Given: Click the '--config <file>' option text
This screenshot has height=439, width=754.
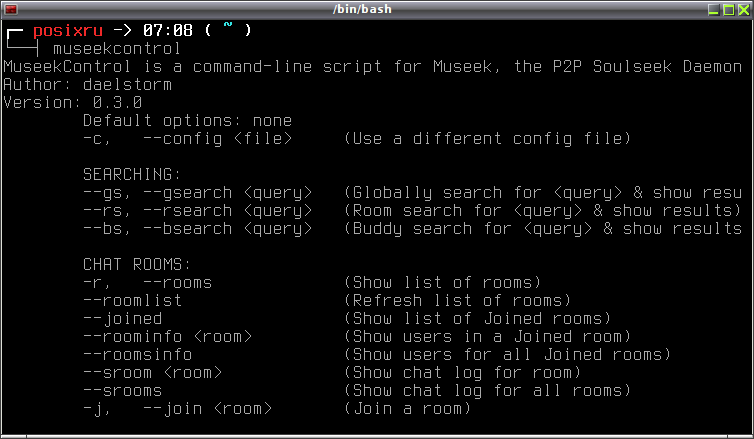Looking at the screenshot, I should coord(218,138).
